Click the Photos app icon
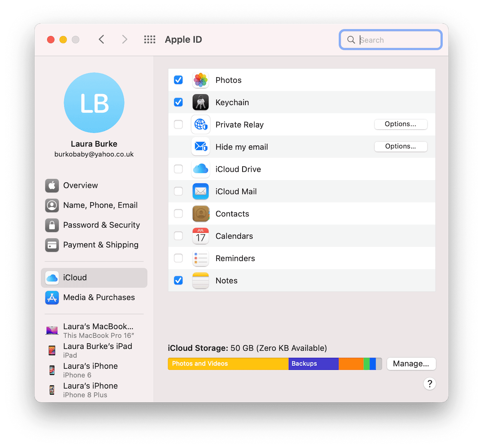The width and height of the screenshot is (483, 448). pos(200,80)
